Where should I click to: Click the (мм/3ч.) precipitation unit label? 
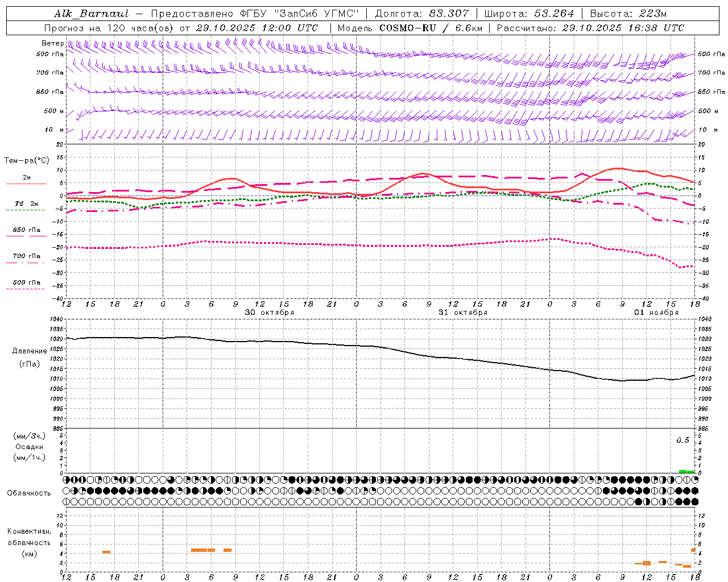[x=30, y=436]
